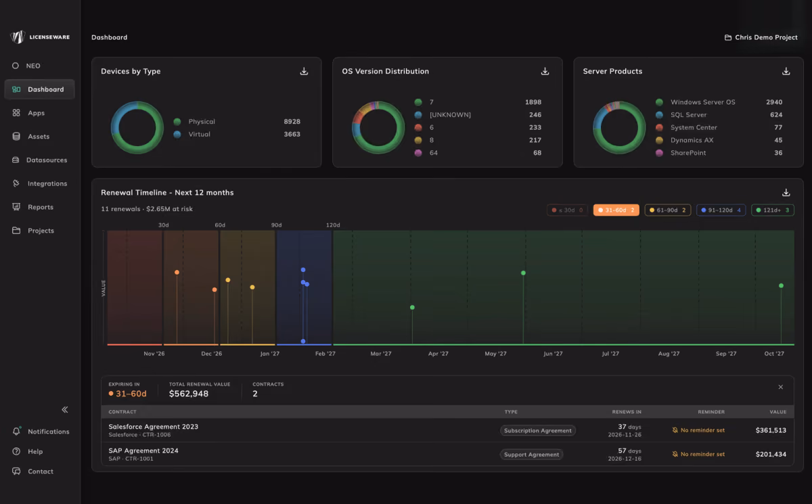Click the Reports sidebar icon
This screenshot has height=504, width=812.
point(16,207)
